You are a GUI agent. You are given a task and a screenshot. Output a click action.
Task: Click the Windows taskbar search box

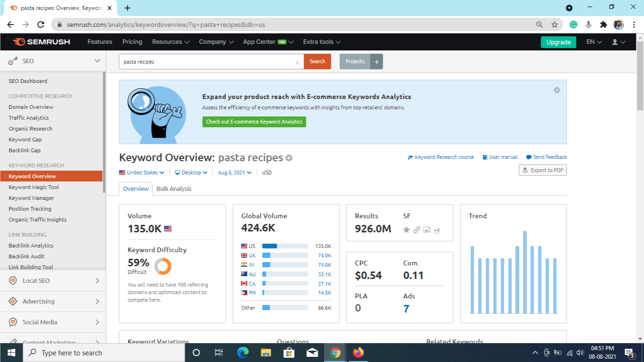coord(103,353)
